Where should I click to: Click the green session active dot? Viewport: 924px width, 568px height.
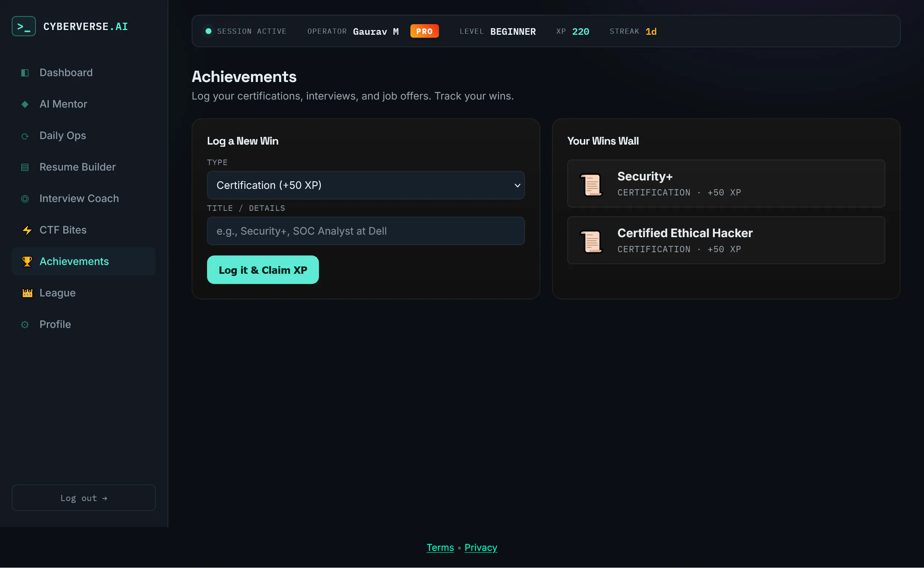pos(209,31)
